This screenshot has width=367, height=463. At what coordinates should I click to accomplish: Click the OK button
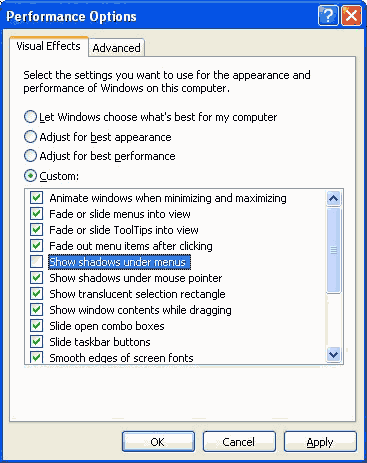[158, 442]
